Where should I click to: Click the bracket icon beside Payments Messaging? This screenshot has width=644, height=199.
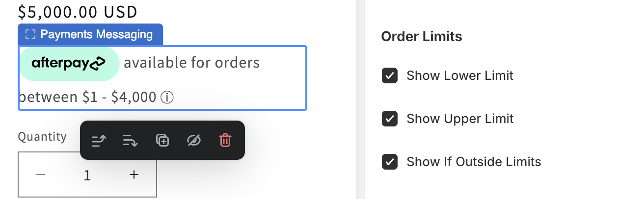(x=30, y=34)
